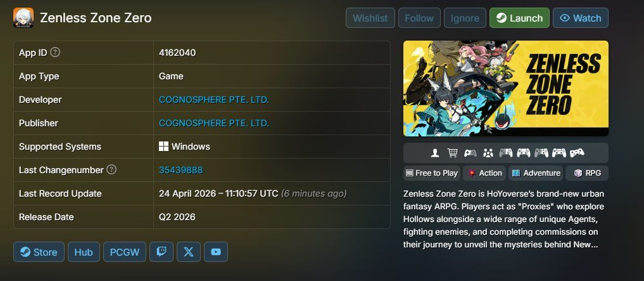Click the Watch button

(x=581, y=18)
